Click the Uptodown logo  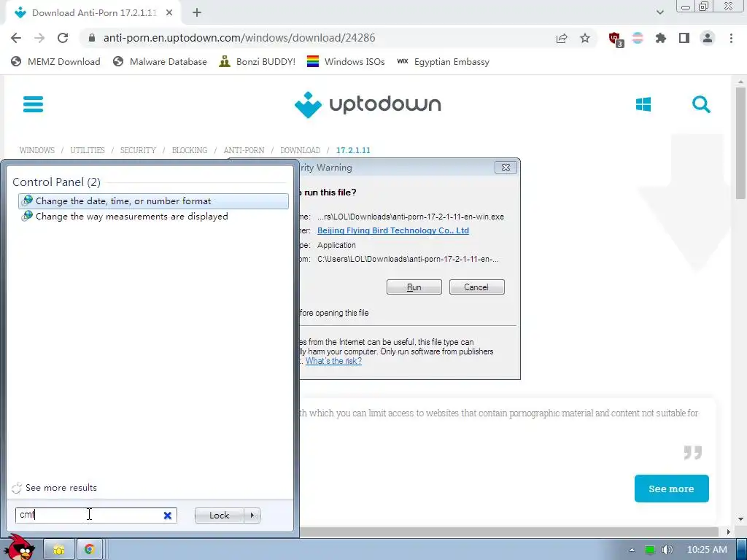368,104
